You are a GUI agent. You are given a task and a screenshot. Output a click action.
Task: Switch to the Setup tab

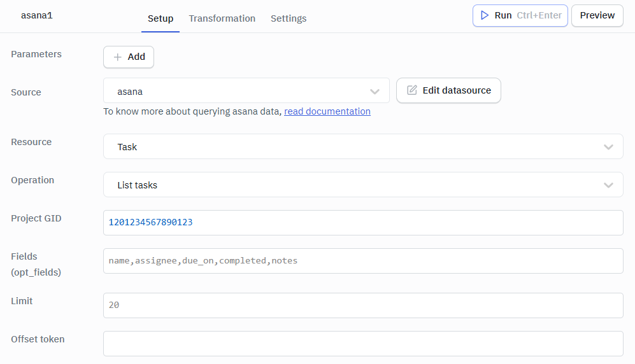point(161,18)
